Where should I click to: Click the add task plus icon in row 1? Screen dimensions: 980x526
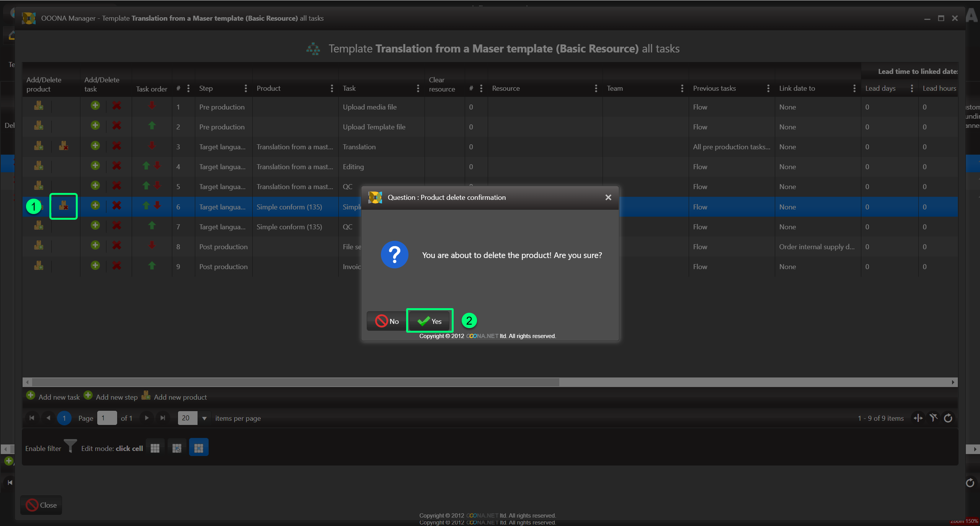(x=95, y=106)
